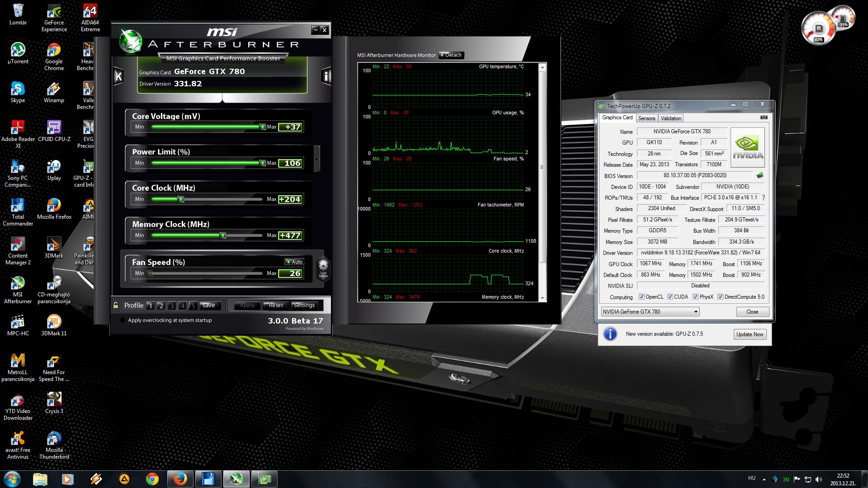Click the Afterburner taskbar button
The width and height of the screenshot is (868, 488).
(x=236, y=479)
